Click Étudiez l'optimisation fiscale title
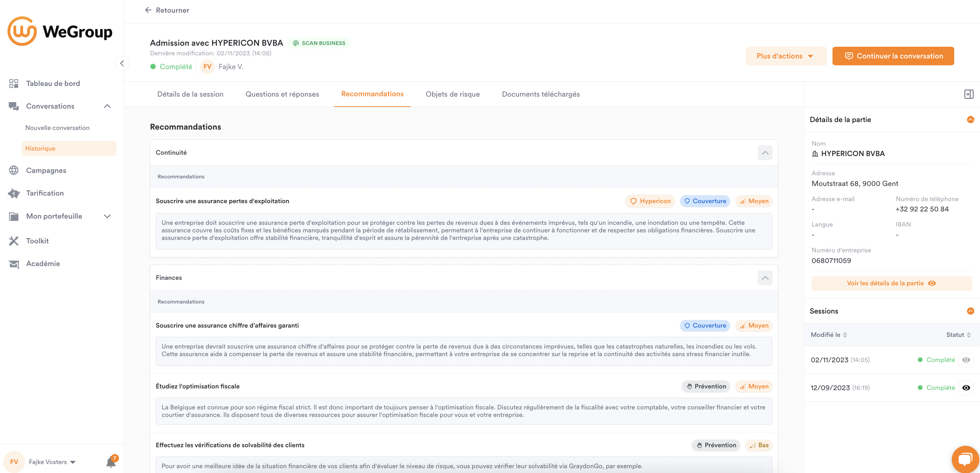 pyautogui.click(x=197, y=386)
